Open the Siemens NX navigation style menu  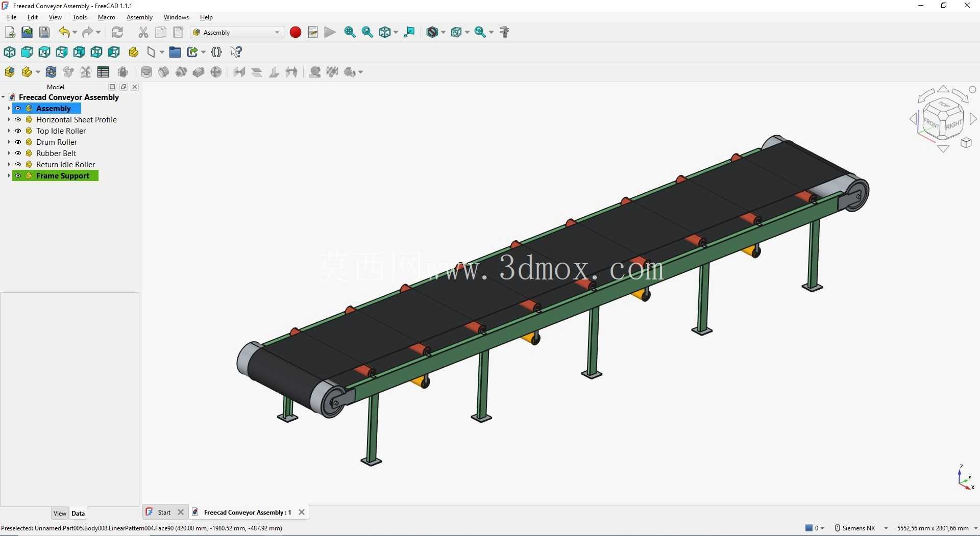[x=862, y=528]
